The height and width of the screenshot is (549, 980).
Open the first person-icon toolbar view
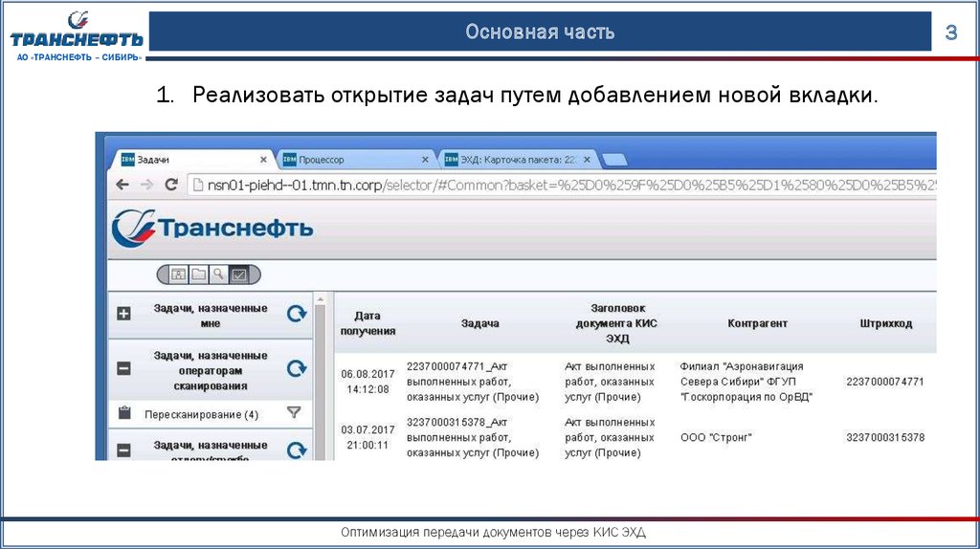point(179,274)
